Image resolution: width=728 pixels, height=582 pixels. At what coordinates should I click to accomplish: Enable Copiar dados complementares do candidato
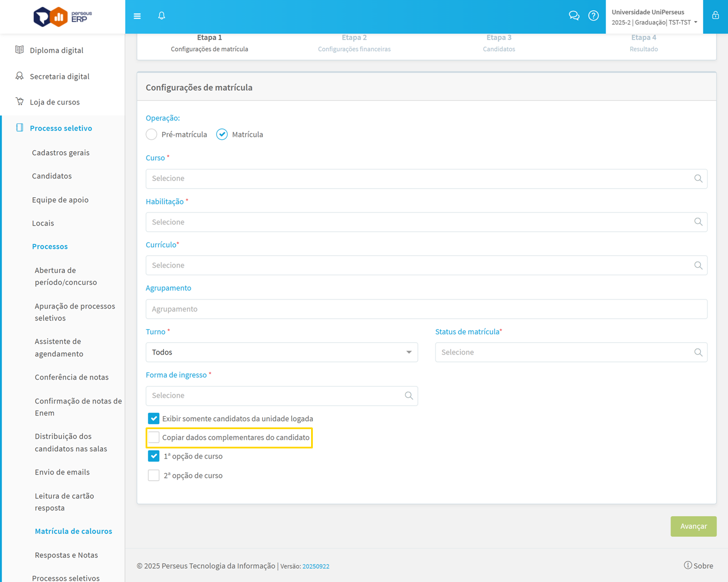[154, 438]
